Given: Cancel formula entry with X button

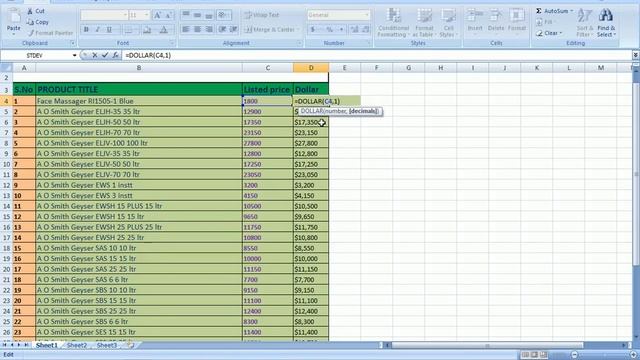Looking at the screenshot, I should 95,55.
